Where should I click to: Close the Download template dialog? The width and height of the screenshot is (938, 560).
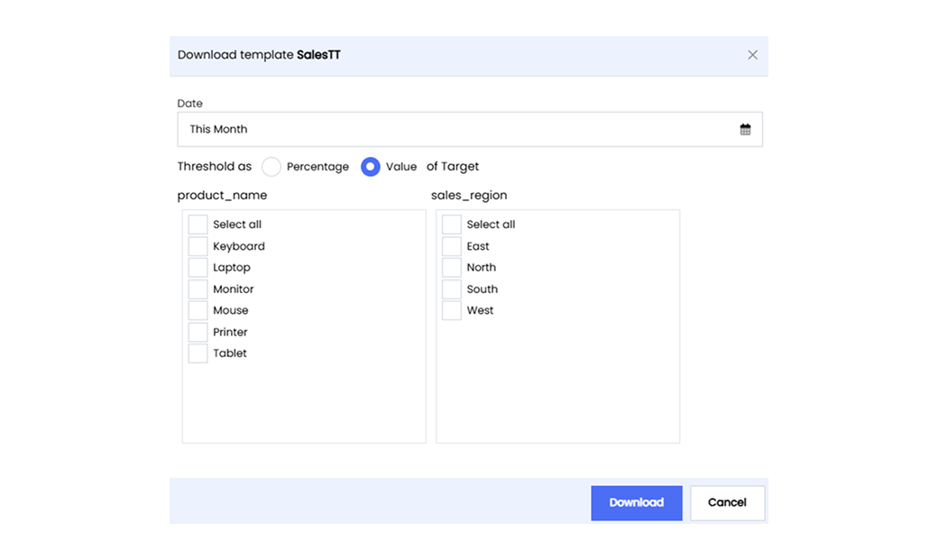(x=752, y=55)
